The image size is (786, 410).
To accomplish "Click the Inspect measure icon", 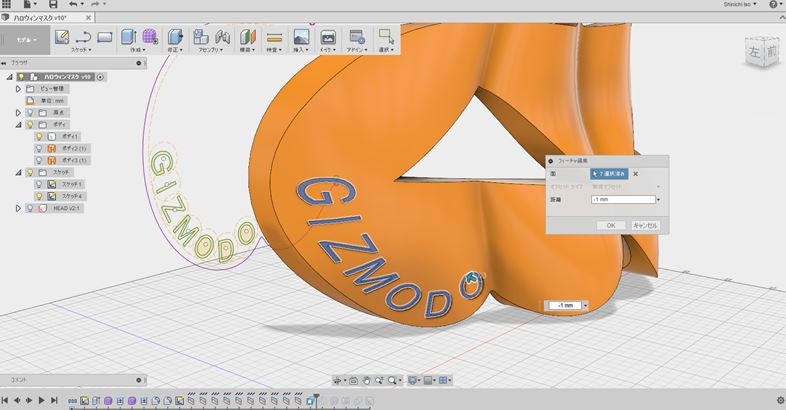I will 274,37.
